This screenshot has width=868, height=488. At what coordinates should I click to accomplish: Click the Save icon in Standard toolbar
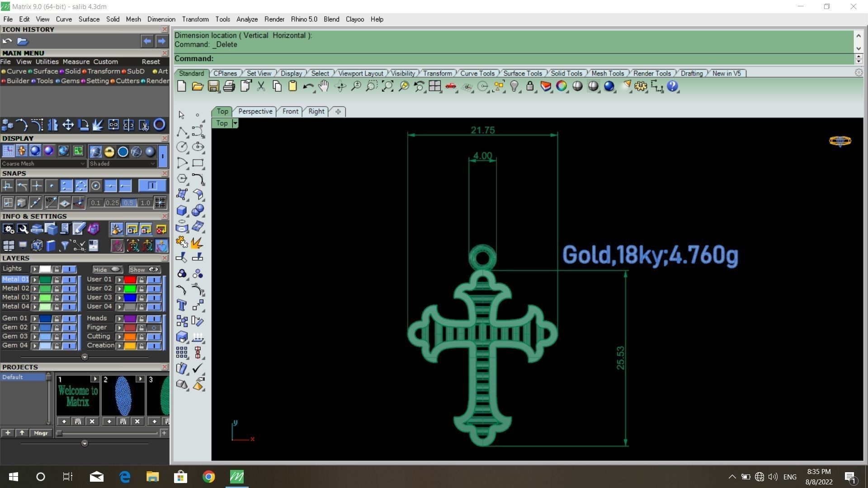click(x=213, y=86)
